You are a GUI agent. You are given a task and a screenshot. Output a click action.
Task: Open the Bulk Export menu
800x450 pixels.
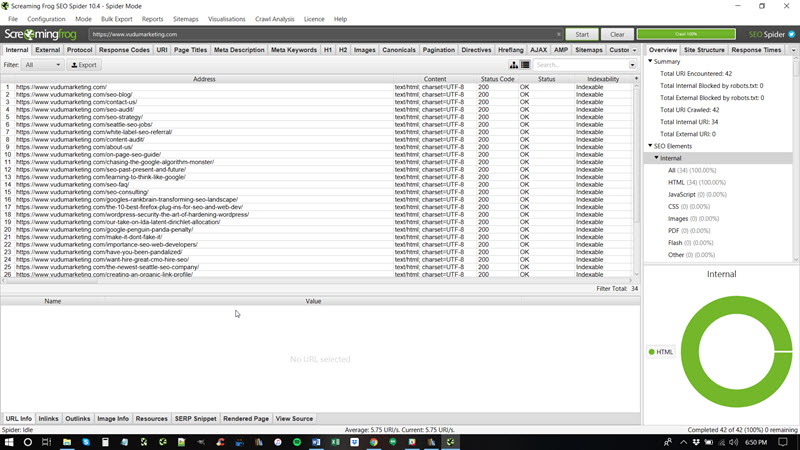pyautogui.click(x=116, y=19)
